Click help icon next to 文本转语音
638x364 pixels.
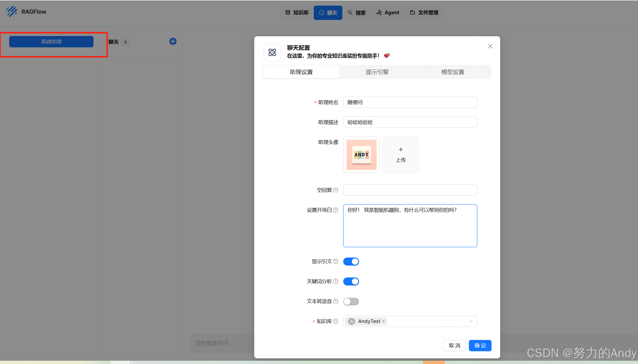tap(336, 301)
